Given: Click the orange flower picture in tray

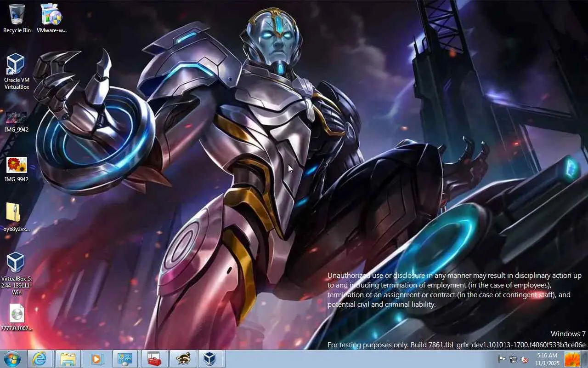Looking at the screenshot, I should pyautogui.click(x=572, y=359).
